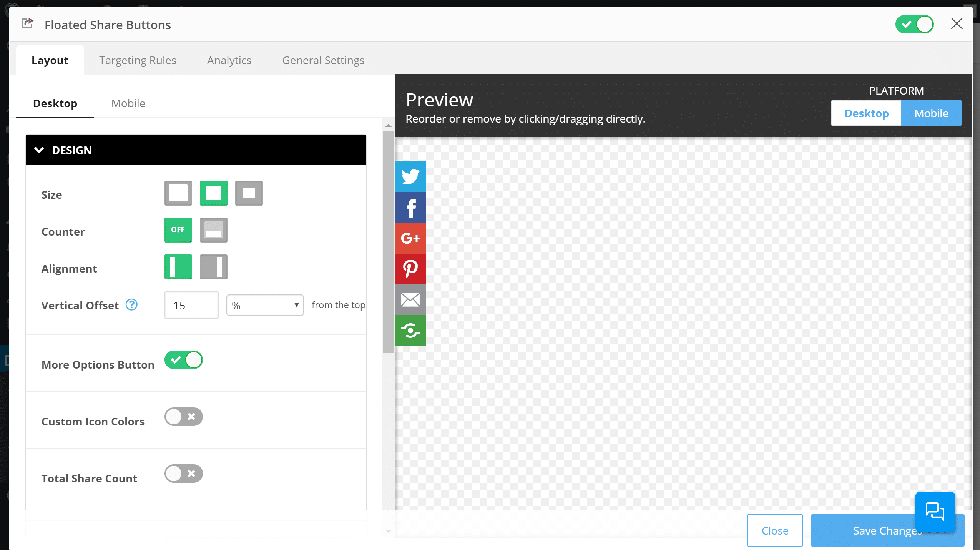Image resolution: width=980 pixels, height=550 pixels.
Task: Toggle the More Options Button switch
Action: 184,359
